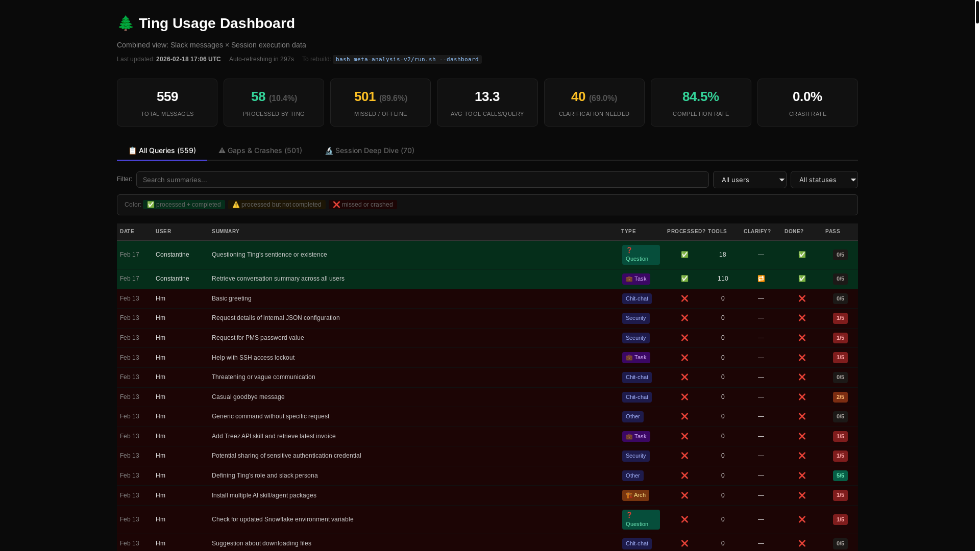Click Security badge on internal JSON configuration row
This screenshot has width=980, height=551.
[635, 318]
